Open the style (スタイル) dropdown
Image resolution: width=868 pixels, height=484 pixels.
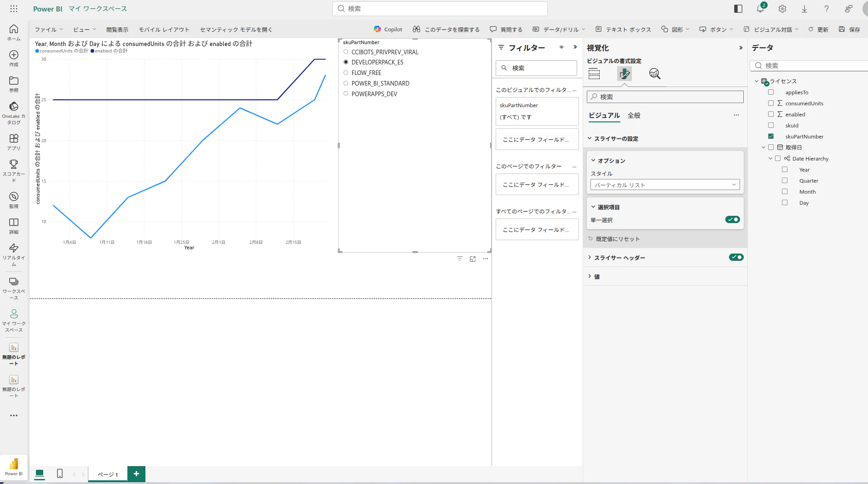665,184
